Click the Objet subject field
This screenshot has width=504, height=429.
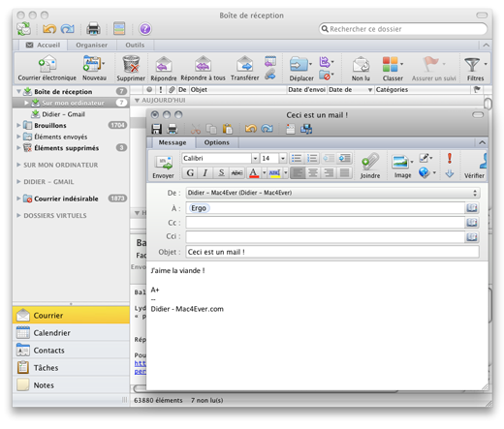click(332, 252)
